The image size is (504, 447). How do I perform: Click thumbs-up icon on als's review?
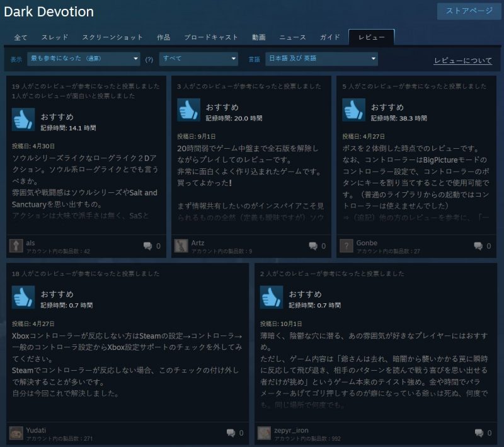coord(23,120)
